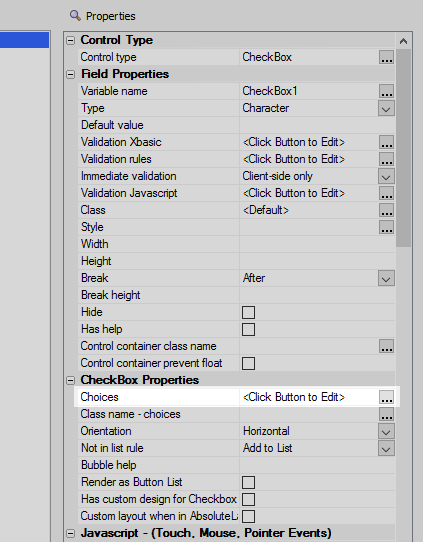
Task: Open the Type dropdown showing Character
Action: [x=386, y=109]
